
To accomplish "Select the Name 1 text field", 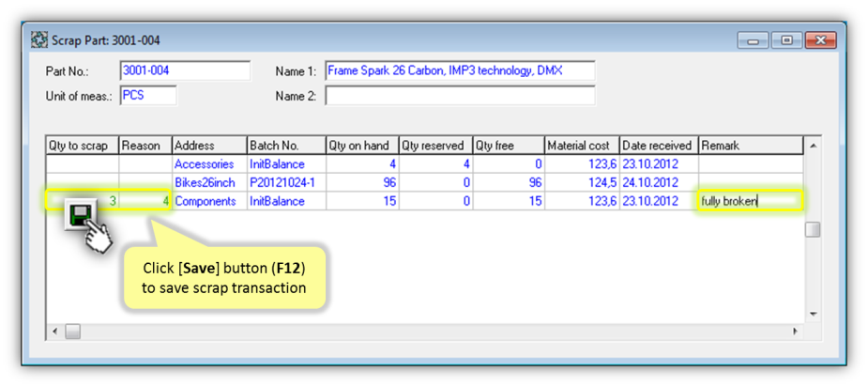I will pos(459,71).
